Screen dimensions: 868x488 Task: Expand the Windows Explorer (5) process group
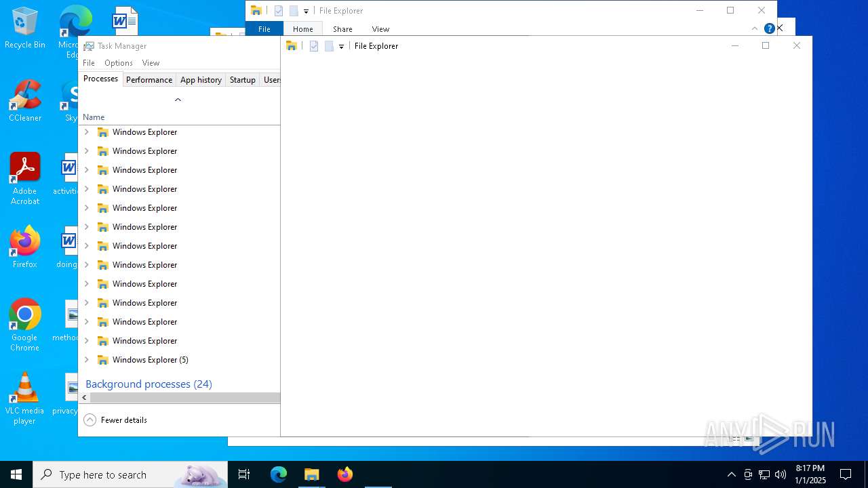coord(86,360)
